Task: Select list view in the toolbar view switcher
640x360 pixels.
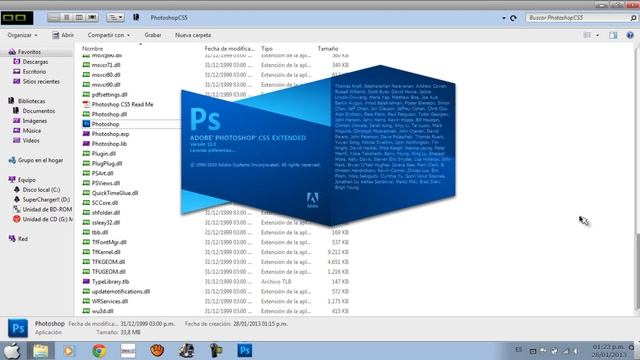Action: 67,18
